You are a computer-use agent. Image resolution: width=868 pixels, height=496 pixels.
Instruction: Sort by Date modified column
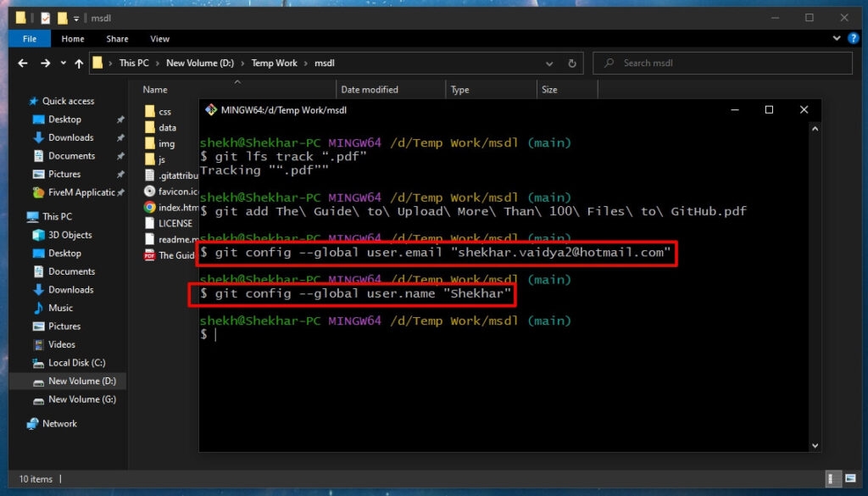pos(370,89)
